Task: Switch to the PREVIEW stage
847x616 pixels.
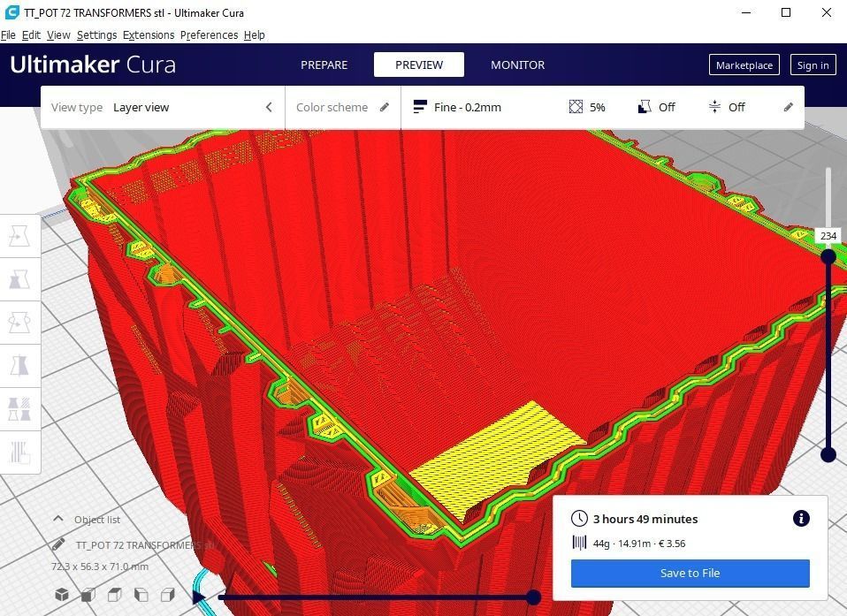Action: 419,65
